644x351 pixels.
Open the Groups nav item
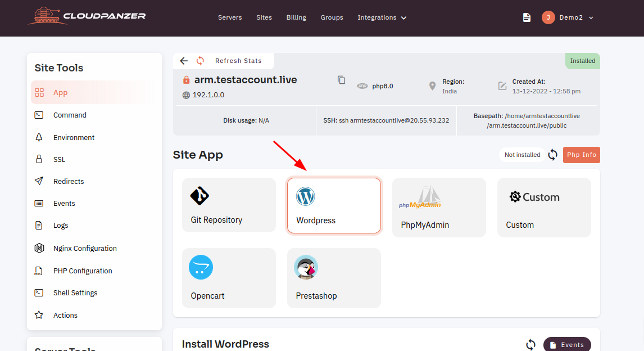[x=332, y=17]
